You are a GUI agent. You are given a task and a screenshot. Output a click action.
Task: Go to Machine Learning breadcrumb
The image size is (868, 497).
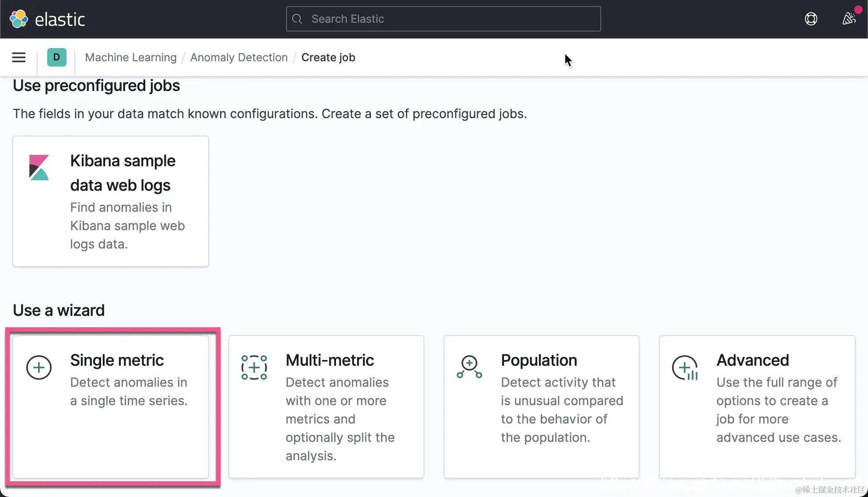click(x=131, y=57)
